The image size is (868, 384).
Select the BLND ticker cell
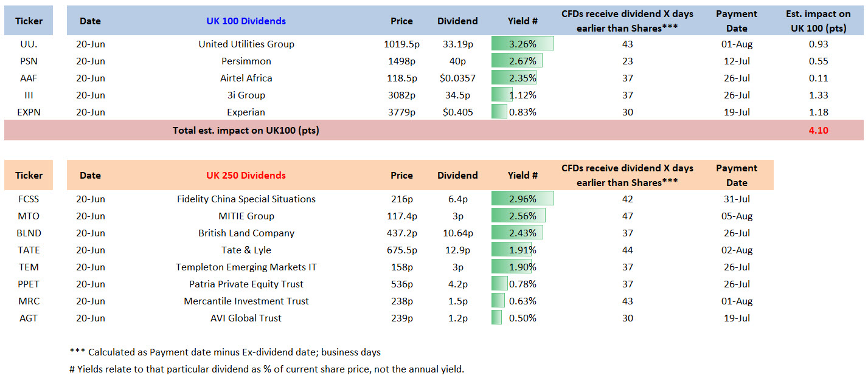(x=29, y=233)
